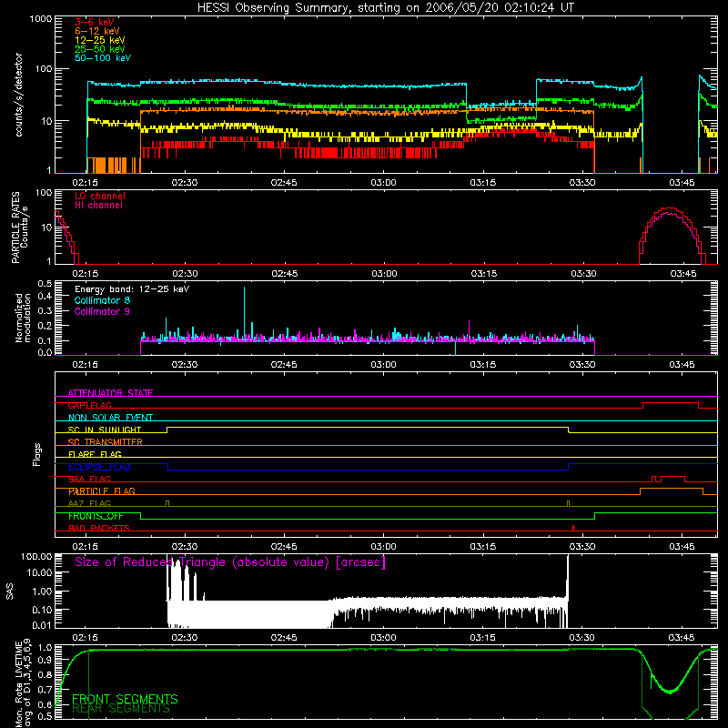Click the FLARE_FLAG label
Viewport: 728px width, 728px height.
(95, 454)
